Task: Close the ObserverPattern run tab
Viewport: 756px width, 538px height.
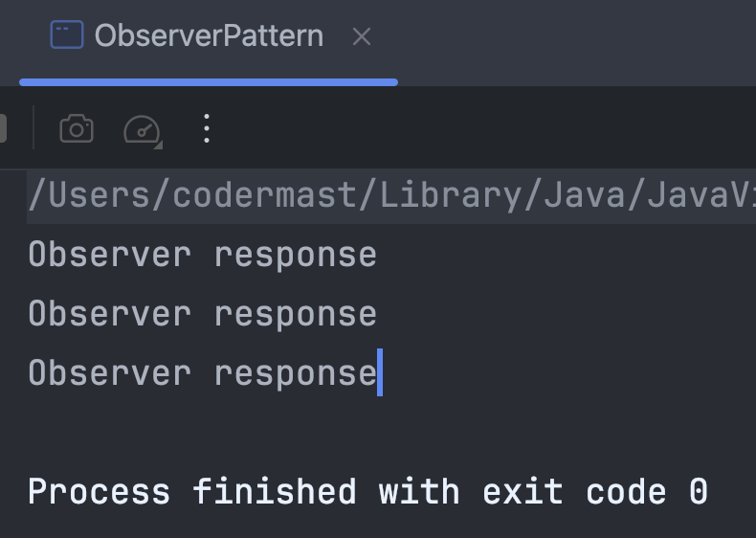Action: click(x=362, y=37)
